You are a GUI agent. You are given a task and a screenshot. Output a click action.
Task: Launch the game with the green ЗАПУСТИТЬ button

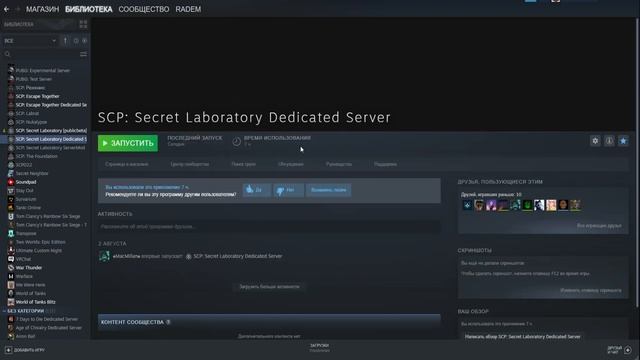coord(128,143)
